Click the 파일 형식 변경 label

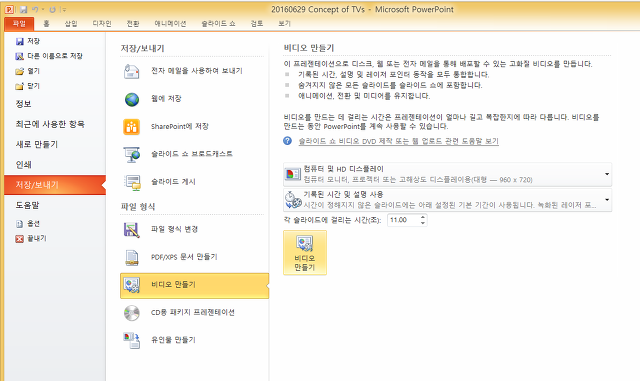tap(174, 229)
